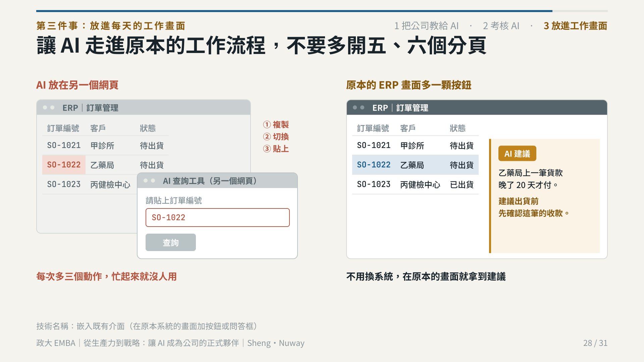Click SO-1023 in the left ERP table
This screenshot has height=362, width=644.
(x=64, y=184)
